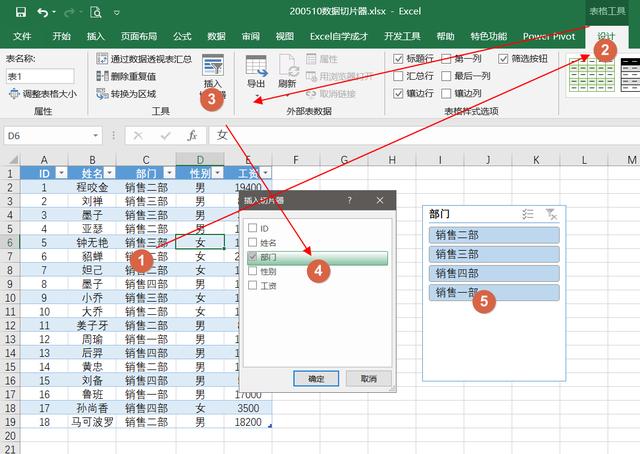Toggle multi-select on the 部门 slicer
Image resolution: width=640 pixels, height=454 pixels.
click(x=527, y=214)
